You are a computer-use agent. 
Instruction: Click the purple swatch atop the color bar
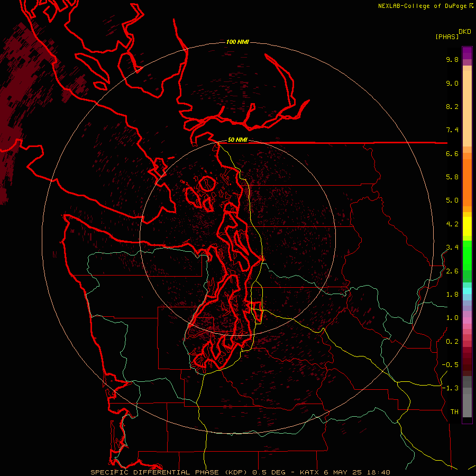pos(467,53)
